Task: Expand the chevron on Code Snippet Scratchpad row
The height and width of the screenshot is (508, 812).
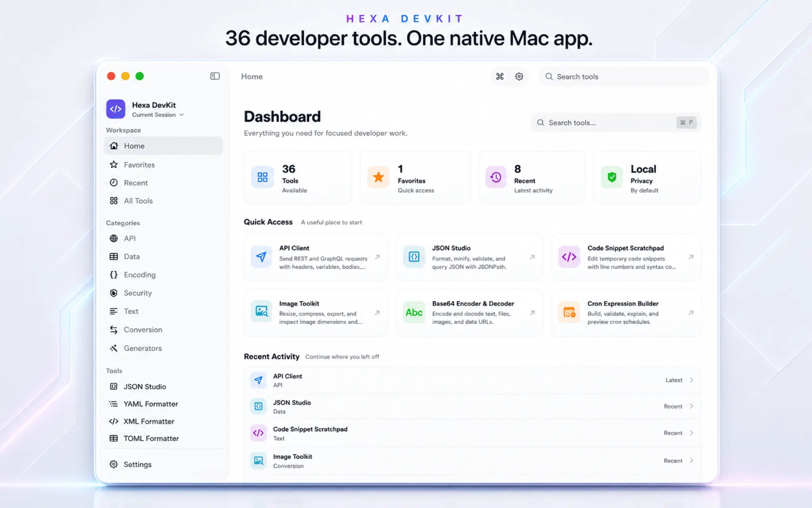Action: pos(691,433)
